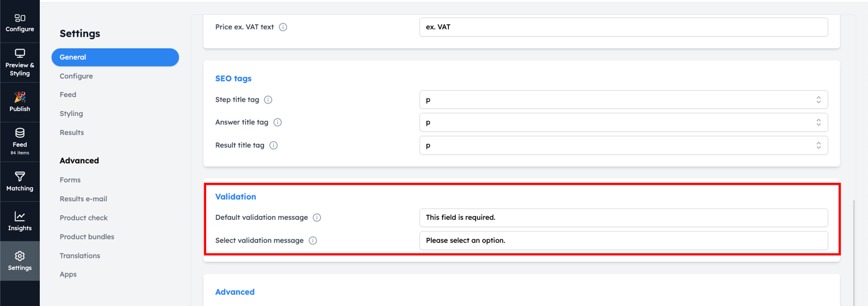
Task: Click info icon beside Default validation message
Action: pyautogui.click(x=317, y=217)
